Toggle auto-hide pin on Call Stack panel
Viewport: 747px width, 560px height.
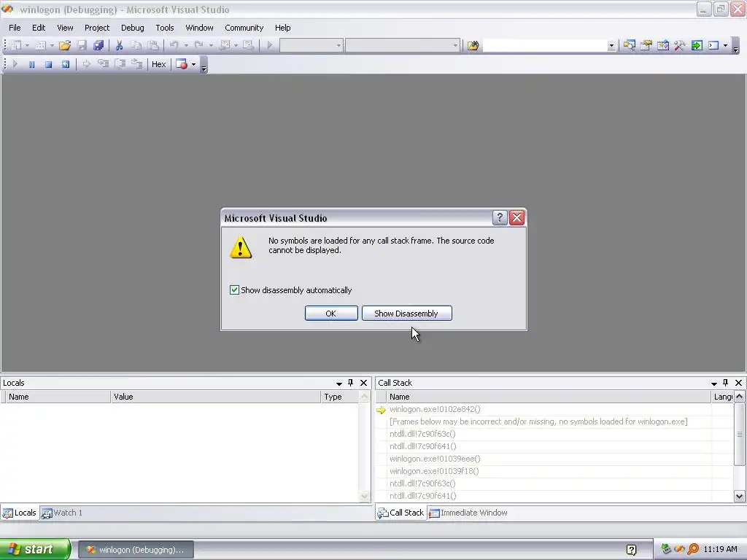tap(726, 383)
